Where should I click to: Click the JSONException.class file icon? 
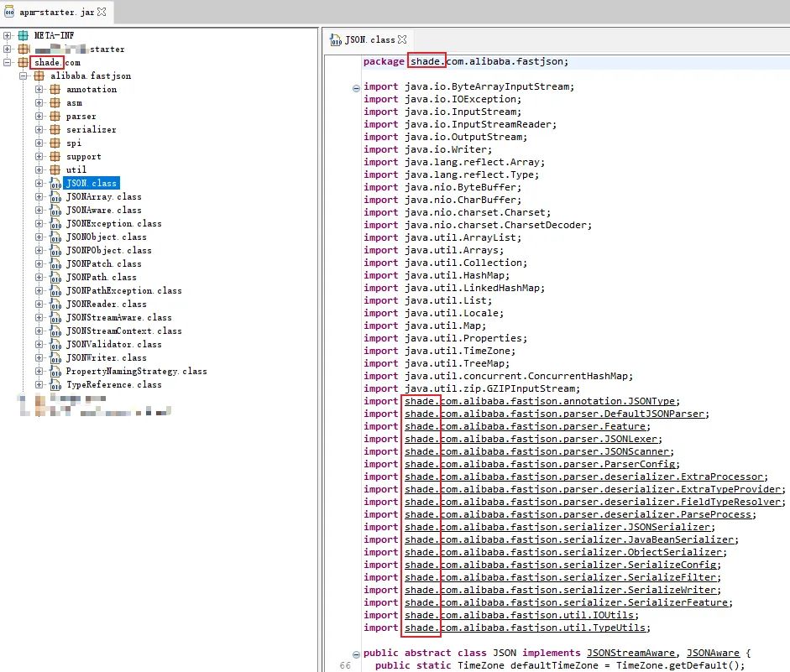55,223
